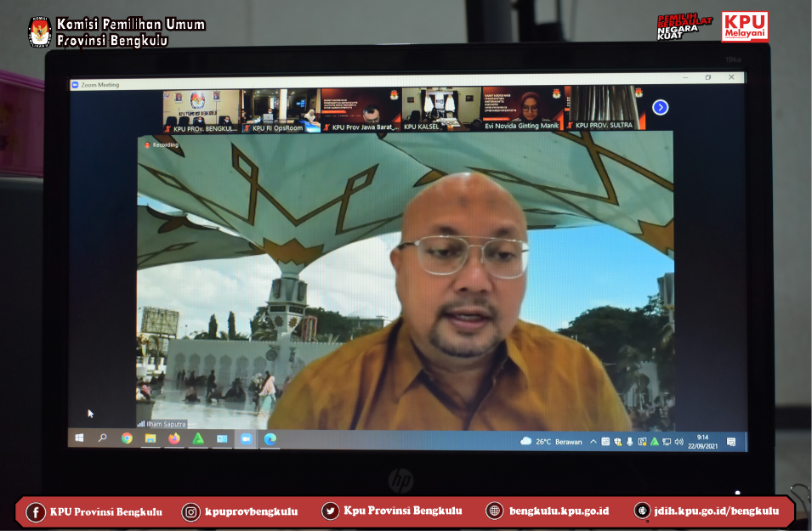Open Microsoft Edge from the taskbar
Screen dimensions: 812x531
click(270, 438)
